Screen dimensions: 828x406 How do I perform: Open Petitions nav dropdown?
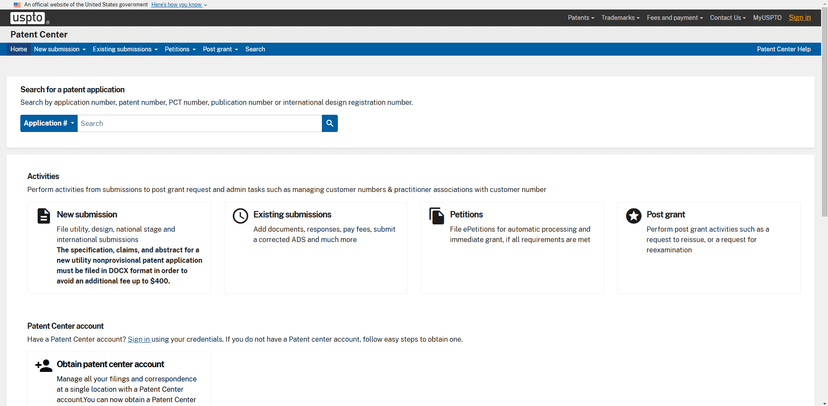[x=180, y=49]
